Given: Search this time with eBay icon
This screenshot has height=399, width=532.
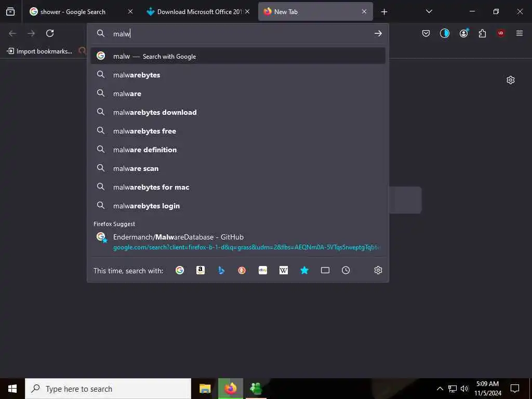Looking at the screenshot, I should (263, 270).
